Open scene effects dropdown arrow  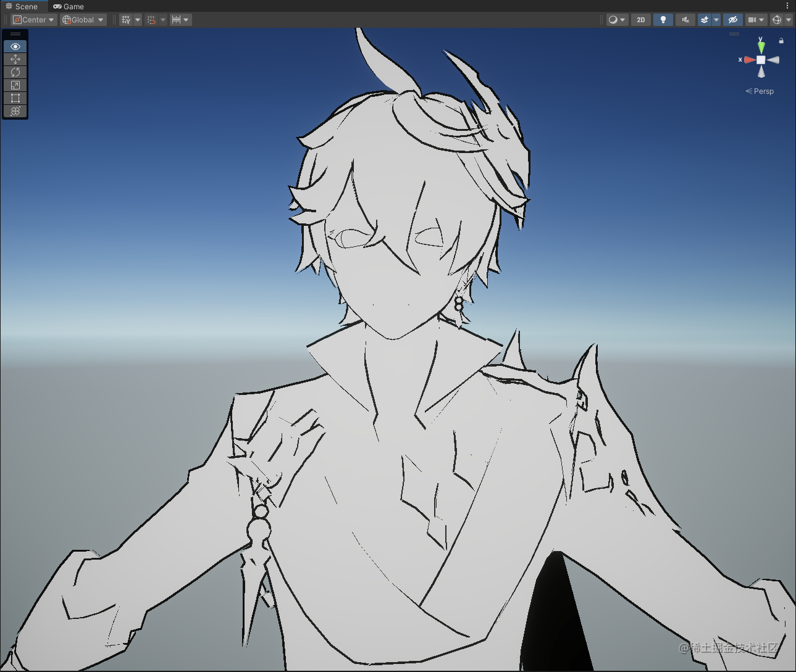click(x=716, y=20)
